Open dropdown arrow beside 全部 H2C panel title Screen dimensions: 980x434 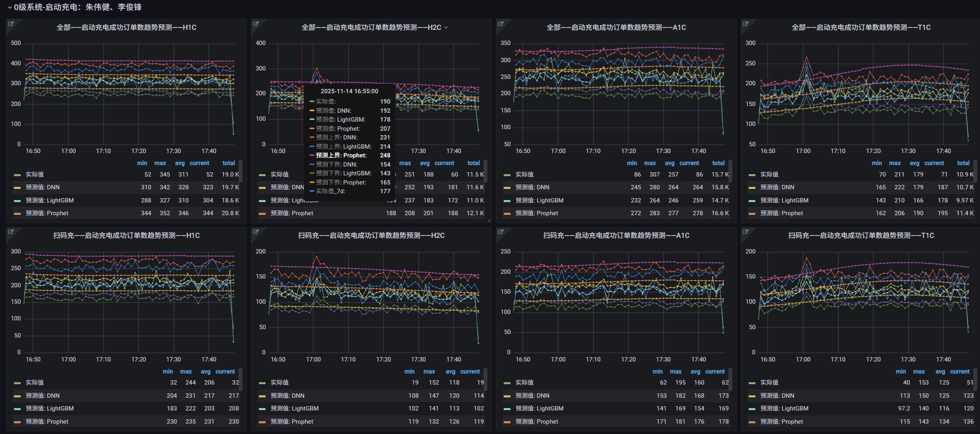pyautogui.click(x=446, y=27)
